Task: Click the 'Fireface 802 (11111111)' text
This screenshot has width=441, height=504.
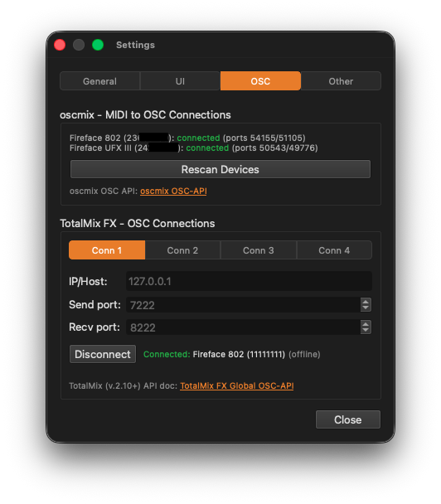Action: tap(239, 354)
